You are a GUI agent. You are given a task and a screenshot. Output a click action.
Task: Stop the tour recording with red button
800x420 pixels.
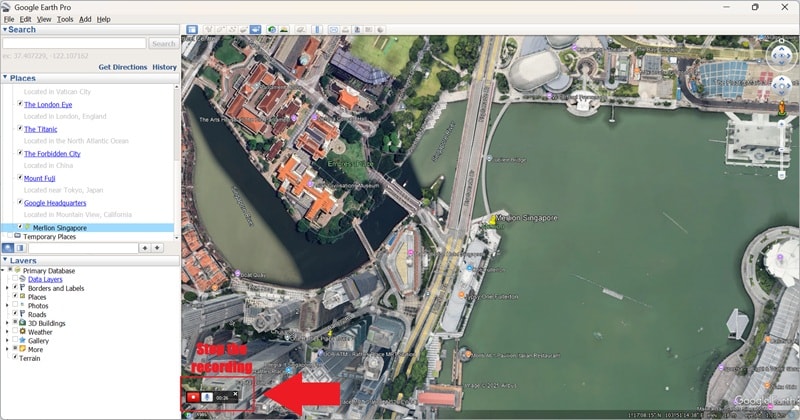click(193, 397)
